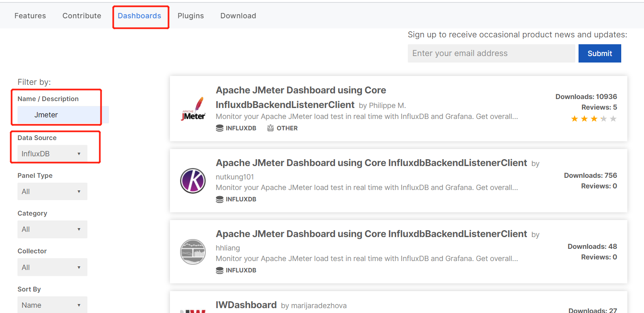Expand the Data Source dropdown
This screenshot has height=313, width=644.
coord(52,154)
